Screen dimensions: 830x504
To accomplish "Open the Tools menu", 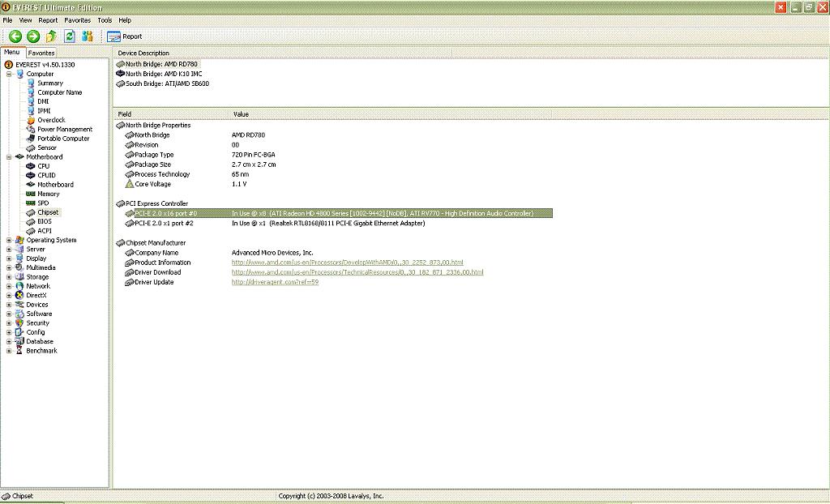I will (x=105, y=20).
